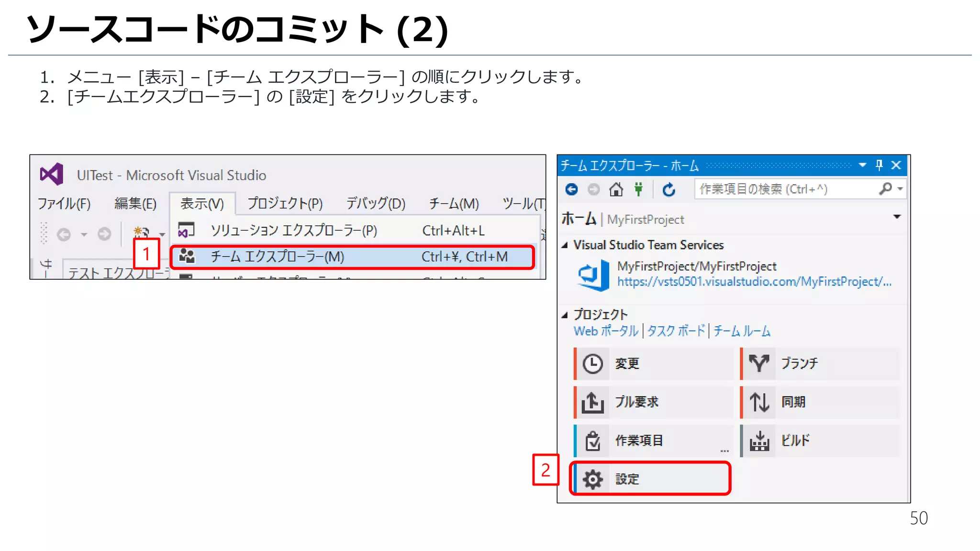980x551 pixels.
Task: Open the チーム(M) menu
Action: [454, 204]
